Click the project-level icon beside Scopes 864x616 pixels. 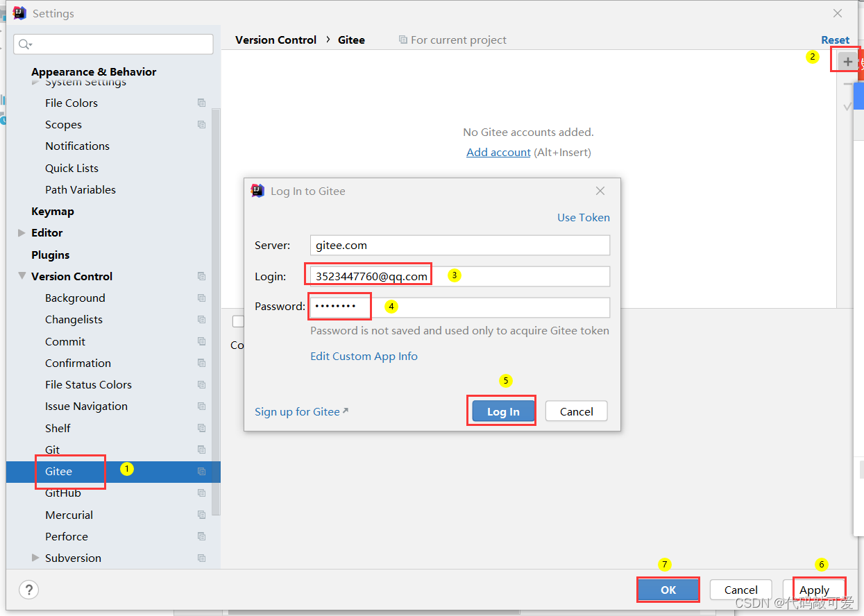(201, 125)
